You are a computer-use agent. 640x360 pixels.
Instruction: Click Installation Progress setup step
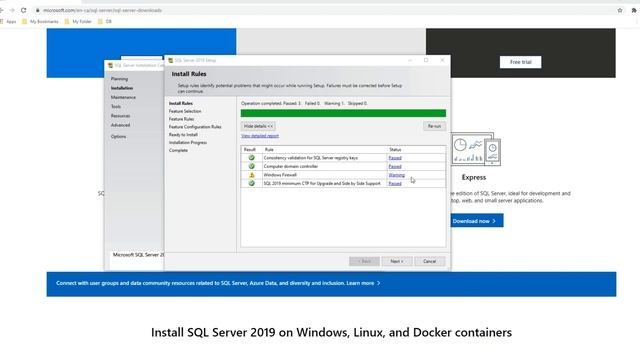click(188, 142)
